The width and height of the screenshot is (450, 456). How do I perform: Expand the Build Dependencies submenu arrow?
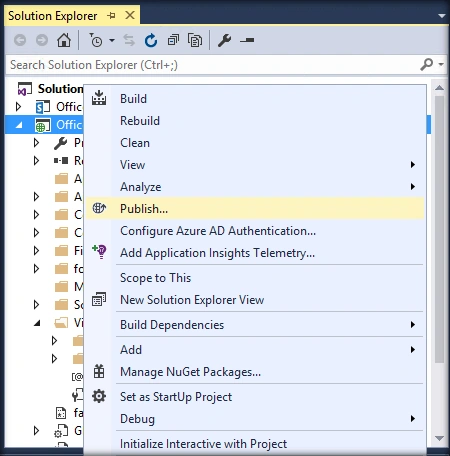(x=413, y=325)
